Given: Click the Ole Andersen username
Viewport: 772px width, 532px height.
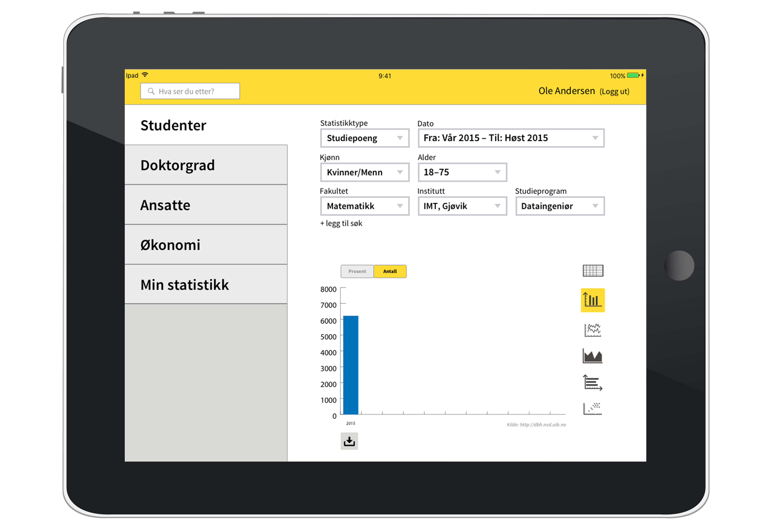Looking at the screenshot, I should coord(566,91).
